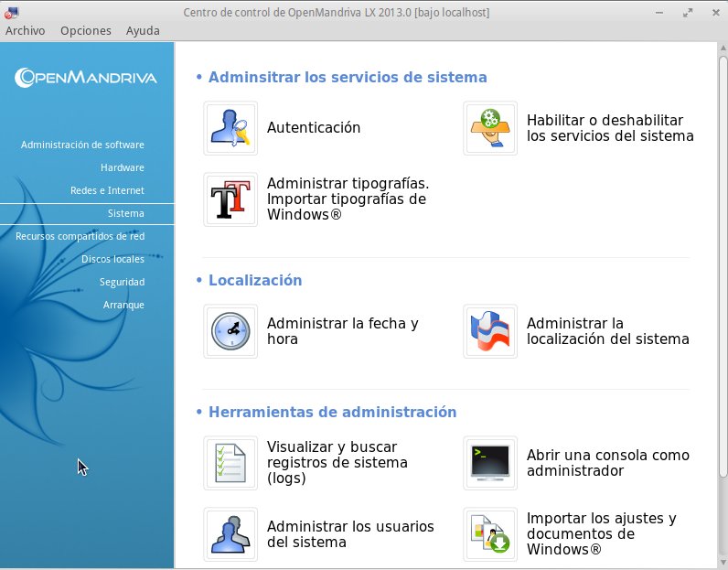Click the system logs checklist icon

(x=230, y=463)
